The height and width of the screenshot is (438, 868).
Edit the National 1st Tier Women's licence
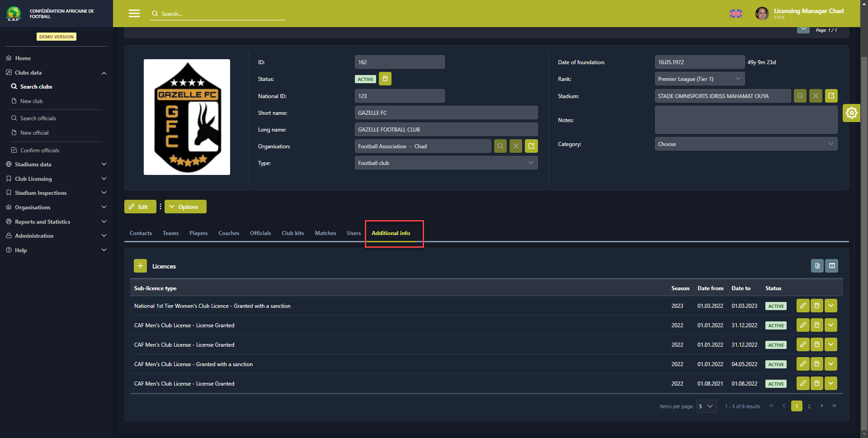pyautogui.click(x=802, y=306)
